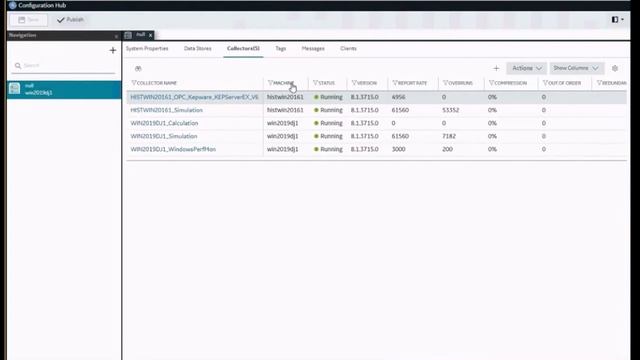Close the Navigation panel

[x=116, y=36]
